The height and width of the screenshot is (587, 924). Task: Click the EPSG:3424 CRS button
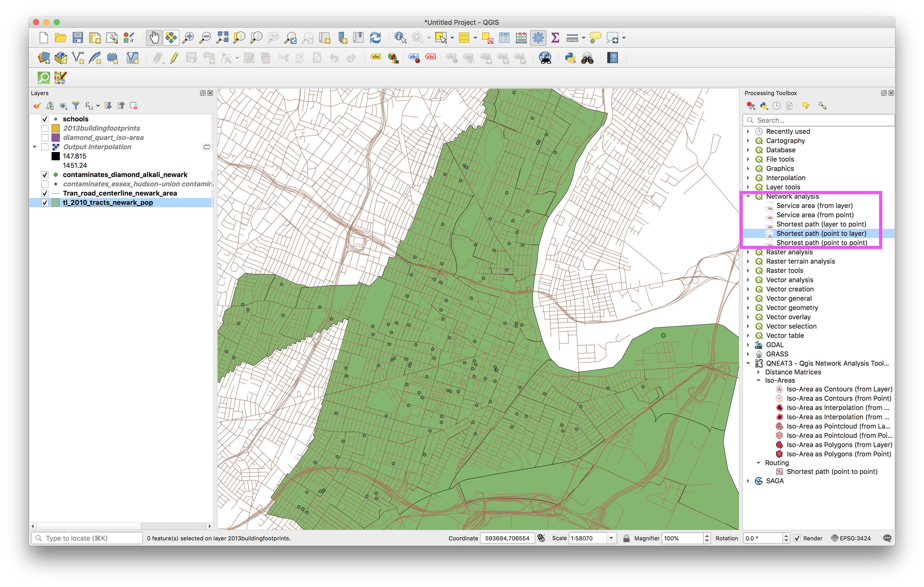click(851, 538)
